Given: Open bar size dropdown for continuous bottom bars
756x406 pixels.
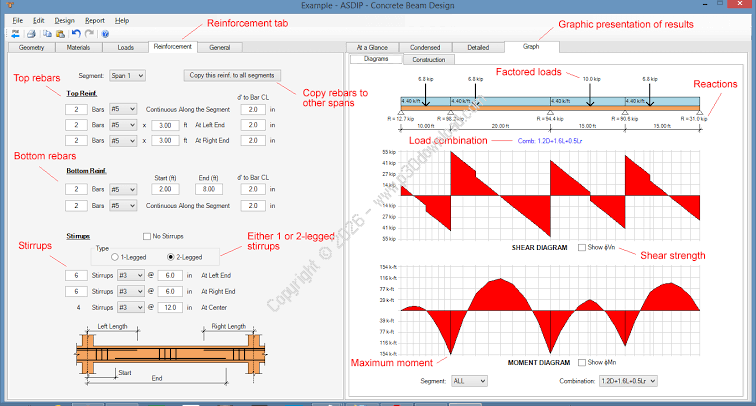Looking at the screenshot, I should point(123,206).
